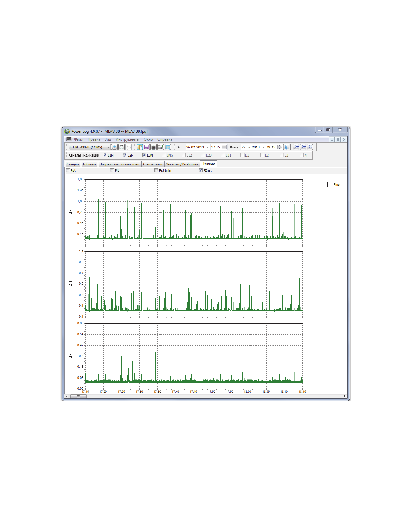Click the save floppy disk icon
This screenshot has width=411, height=532.
click(x=147, y=147)
